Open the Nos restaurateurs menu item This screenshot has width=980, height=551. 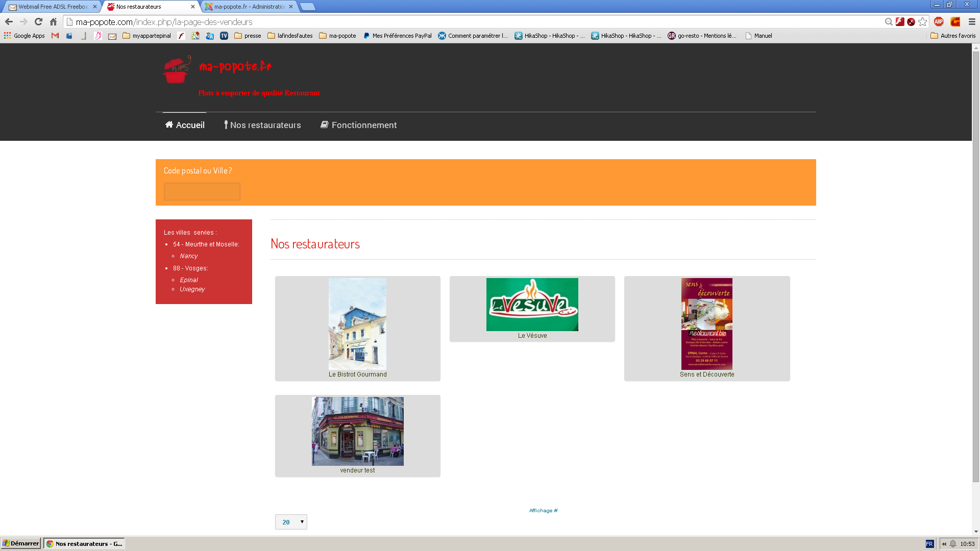pyautogui.click(x=262, y=125)
